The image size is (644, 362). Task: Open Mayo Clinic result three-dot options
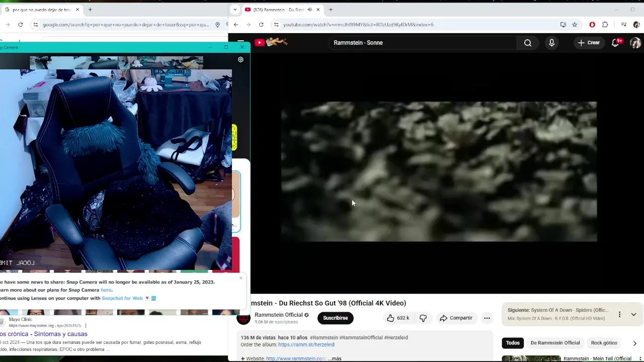tap(86, 325)
